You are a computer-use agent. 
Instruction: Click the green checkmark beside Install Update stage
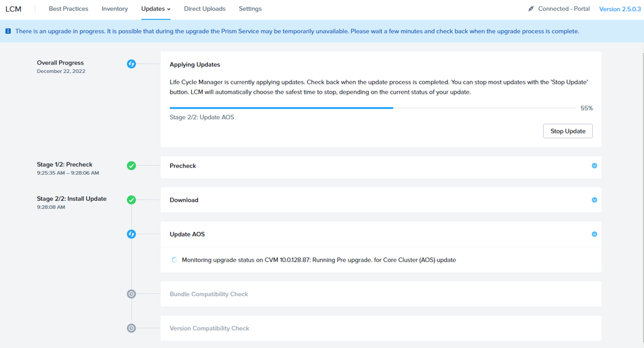coord(131,200)
